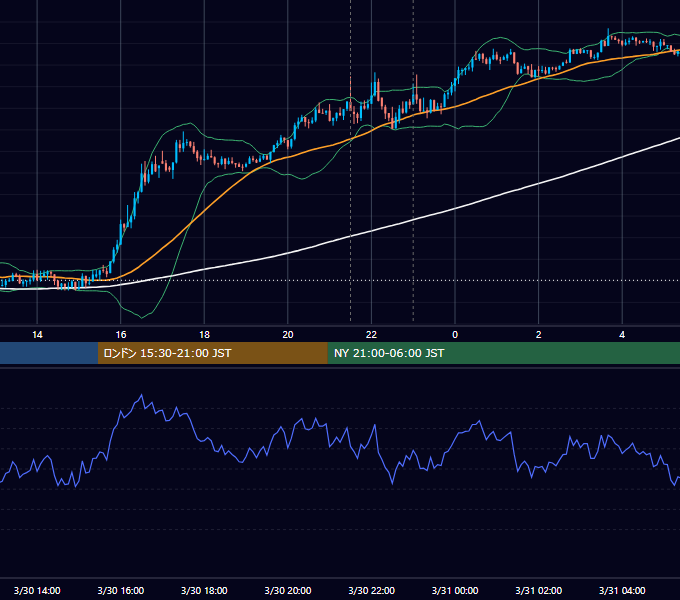Click the 2 hour label on price chart axis
The image size is (680, 600).
(539, 335)
